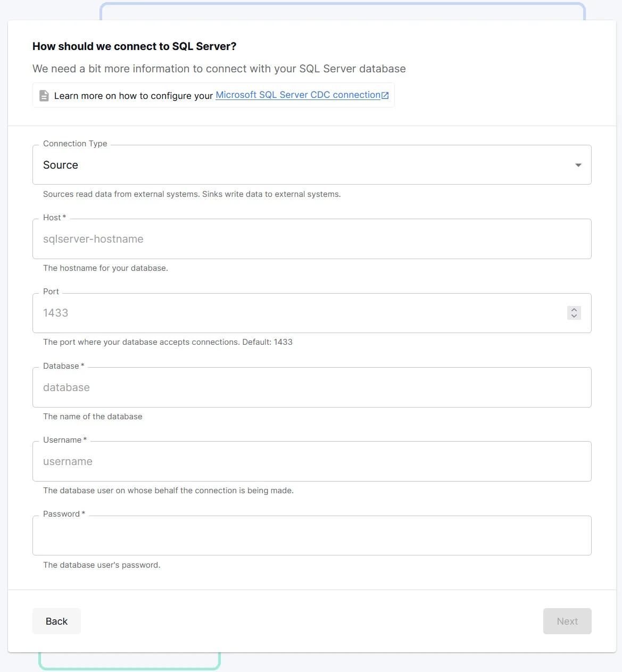Click the port default 1433 helper text
This screenshot has height=672, width=622.
click(x=168, y=342)
